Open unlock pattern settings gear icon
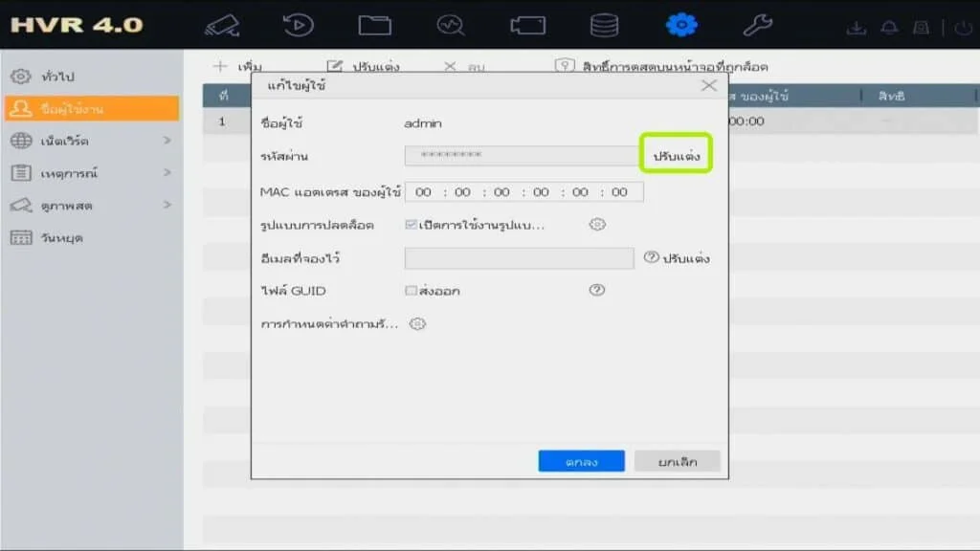The height and width of the screenshot is (551, 980). pyautogui.click(x=597, y=225)
